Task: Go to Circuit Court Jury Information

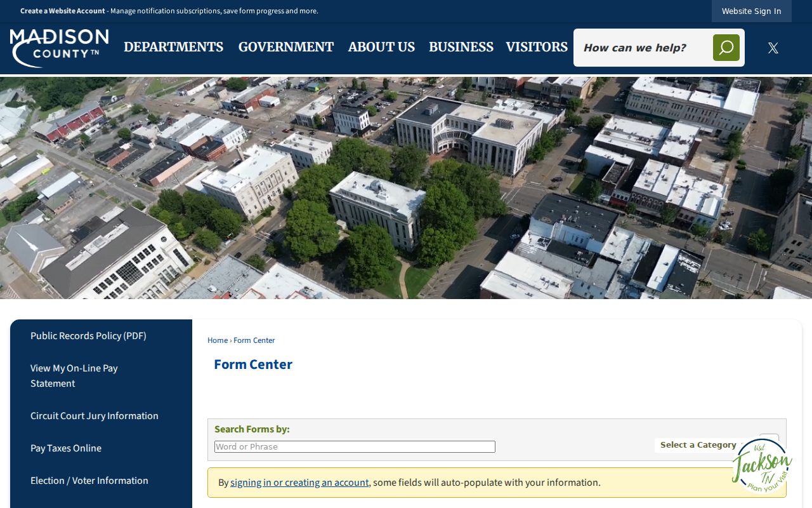Action: (x=95, y=416)
